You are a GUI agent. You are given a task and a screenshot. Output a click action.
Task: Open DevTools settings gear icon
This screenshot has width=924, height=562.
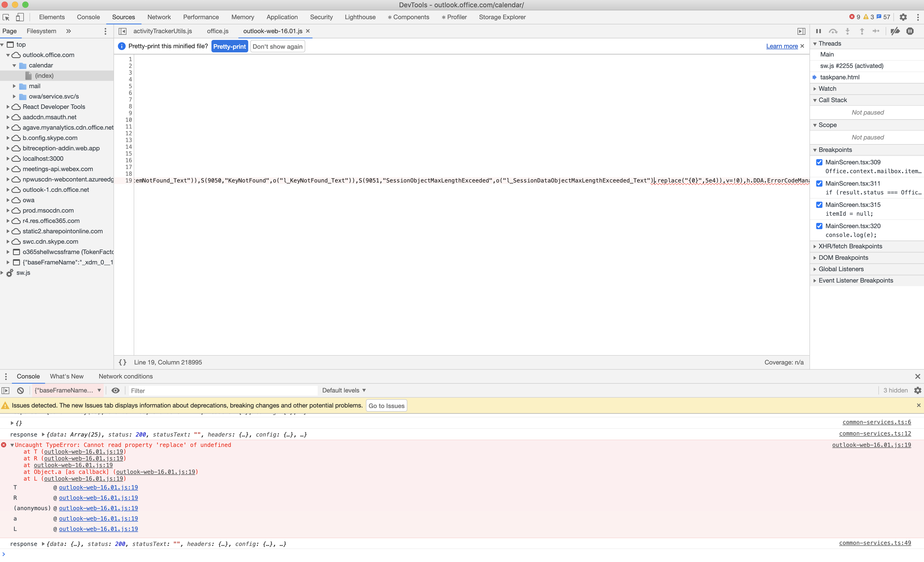pyautogui.click(x=903, y=17)
